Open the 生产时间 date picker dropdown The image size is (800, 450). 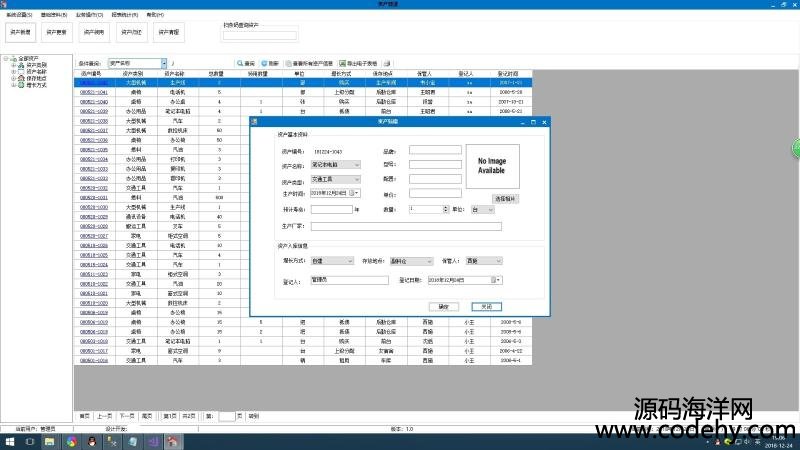[x=357, y=193]
